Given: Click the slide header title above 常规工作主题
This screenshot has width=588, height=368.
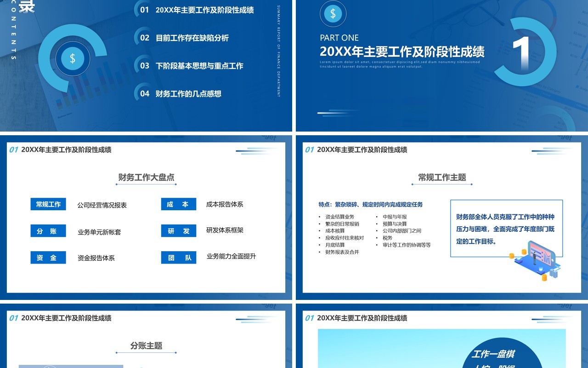Looking at the screenshot, I should click(x=362, y=149).
